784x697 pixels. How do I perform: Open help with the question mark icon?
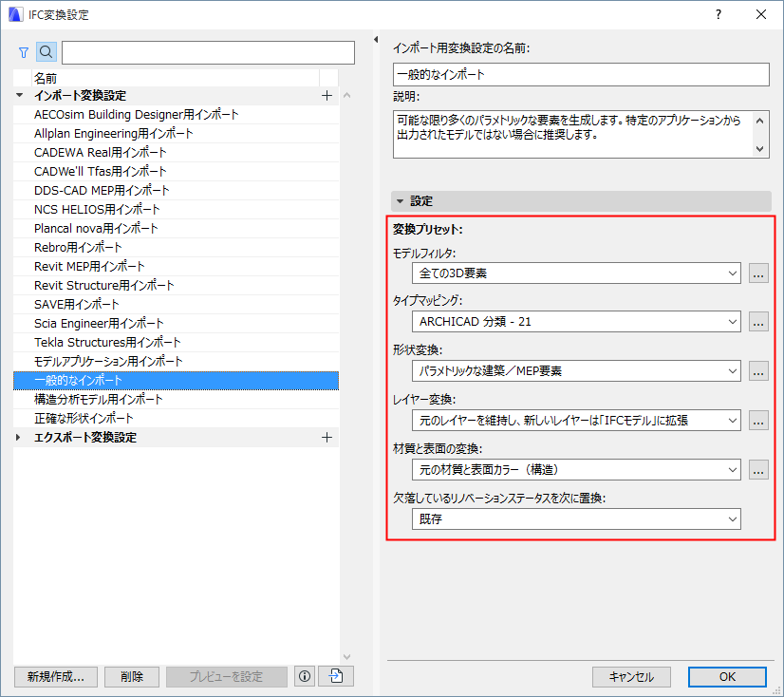719,14
